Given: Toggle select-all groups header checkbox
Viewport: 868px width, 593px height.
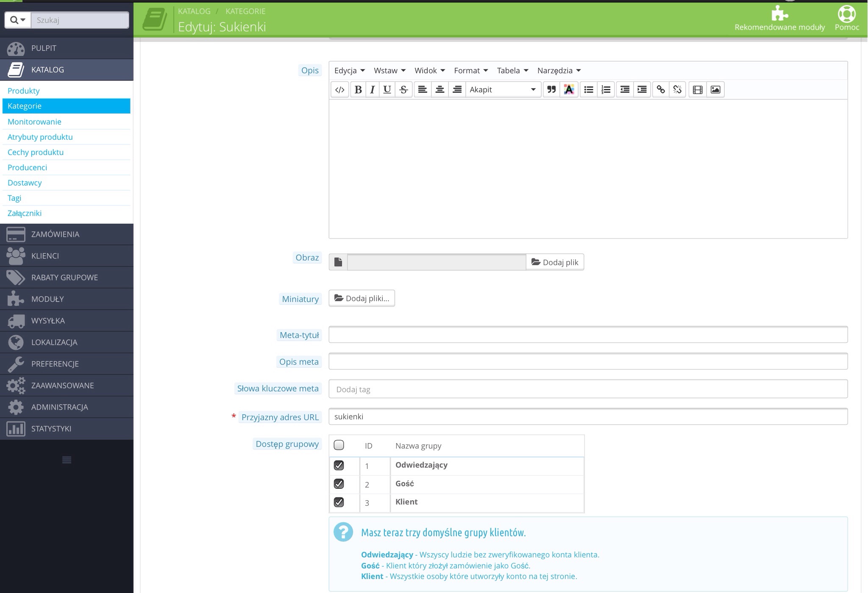Looking at the screenshot, I should point(339,445).
